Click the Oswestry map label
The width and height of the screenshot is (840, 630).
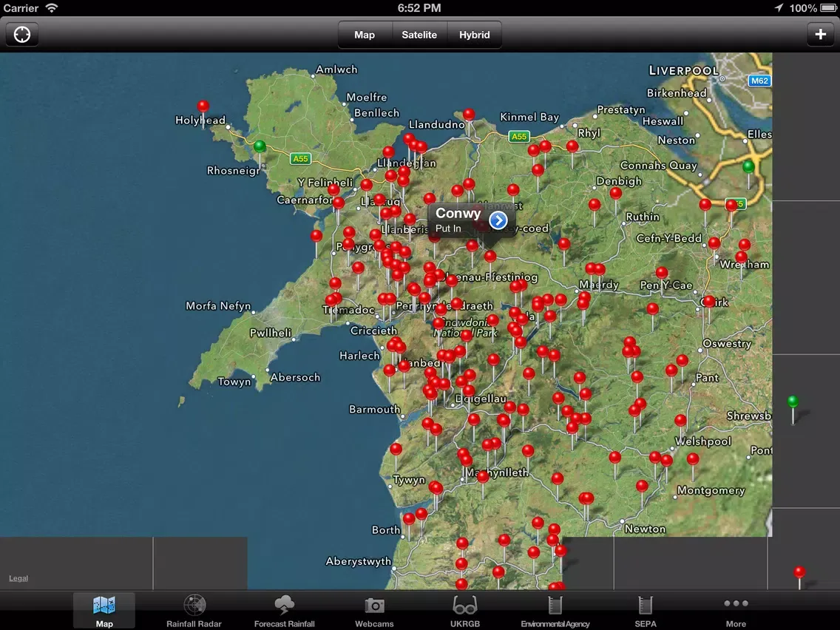pos(727,343)
